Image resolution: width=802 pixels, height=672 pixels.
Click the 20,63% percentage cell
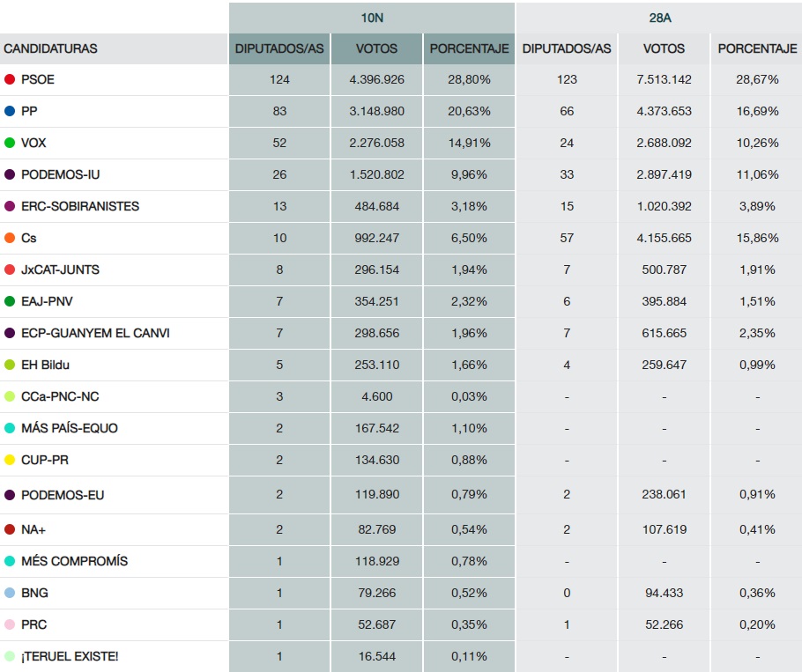pyautogui.click(x=469, y=111)
